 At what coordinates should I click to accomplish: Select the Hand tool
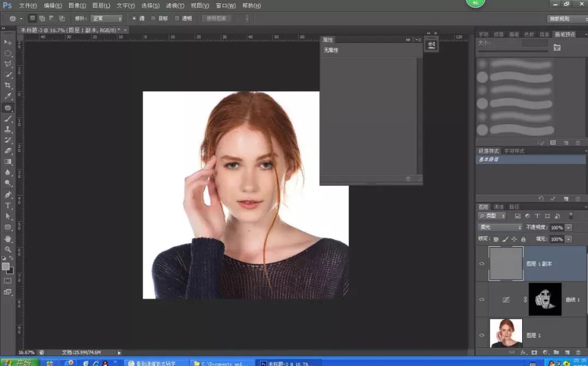pos(8,239)
